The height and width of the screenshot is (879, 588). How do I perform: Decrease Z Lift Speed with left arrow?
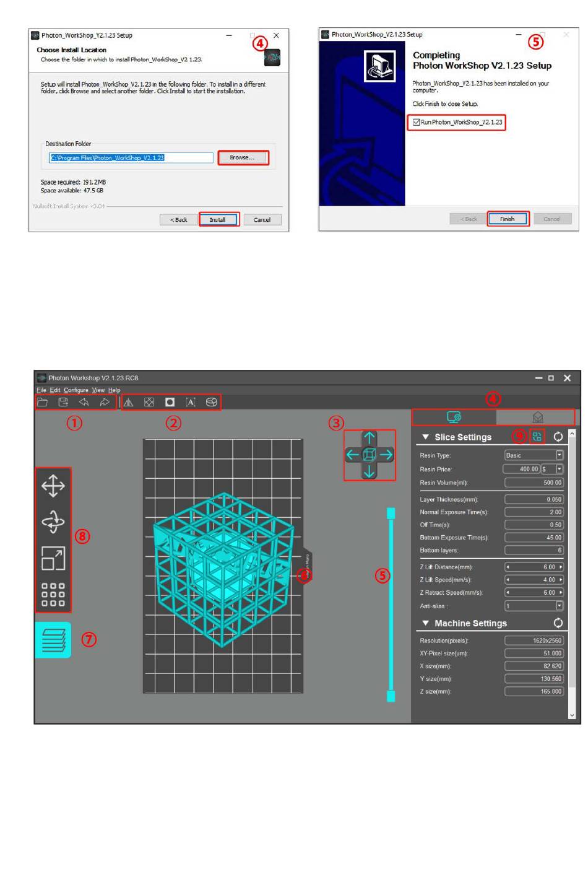(508, 580)
